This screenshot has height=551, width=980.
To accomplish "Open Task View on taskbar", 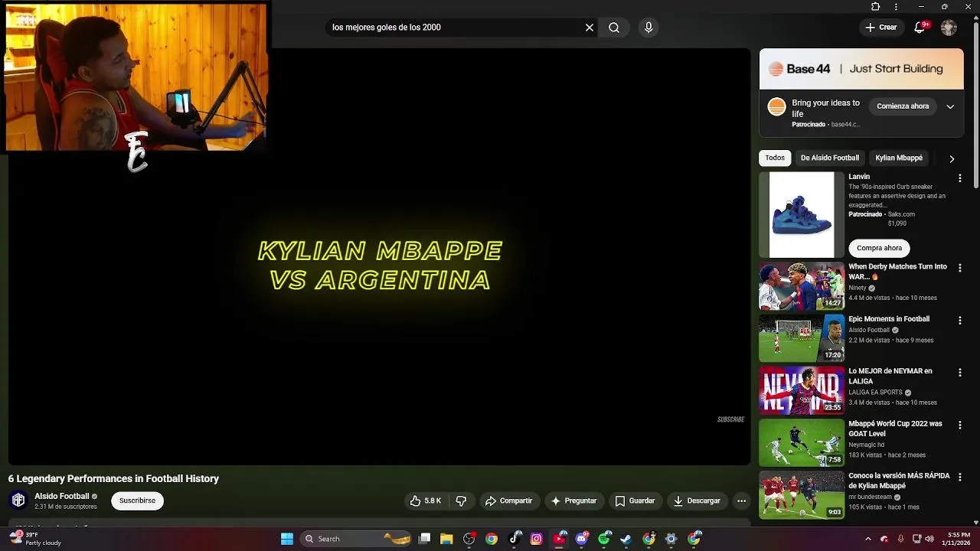I will coord(425,539).
